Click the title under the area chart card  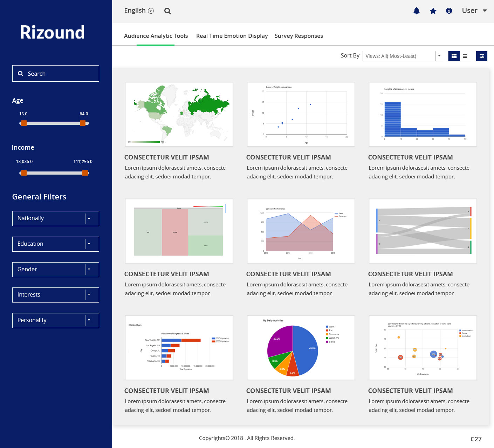[x=288, y=274]
